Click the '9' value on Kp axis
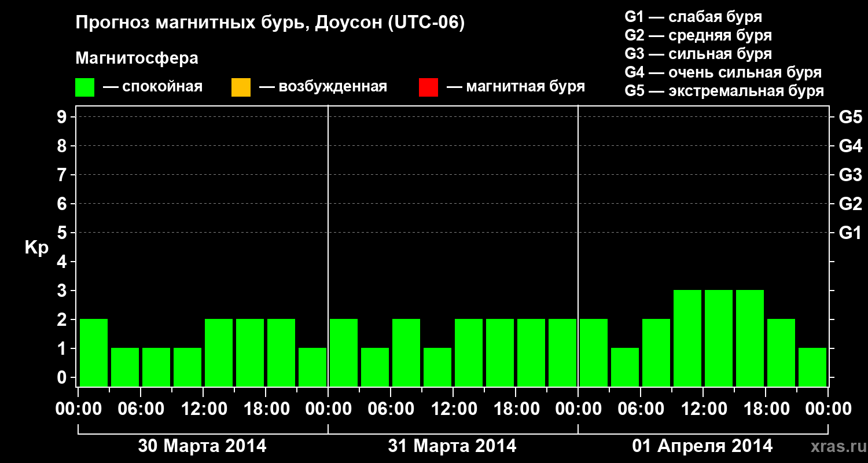Viewport: 868px width, 463px height. pyautogui.click(x=63, y=117)
